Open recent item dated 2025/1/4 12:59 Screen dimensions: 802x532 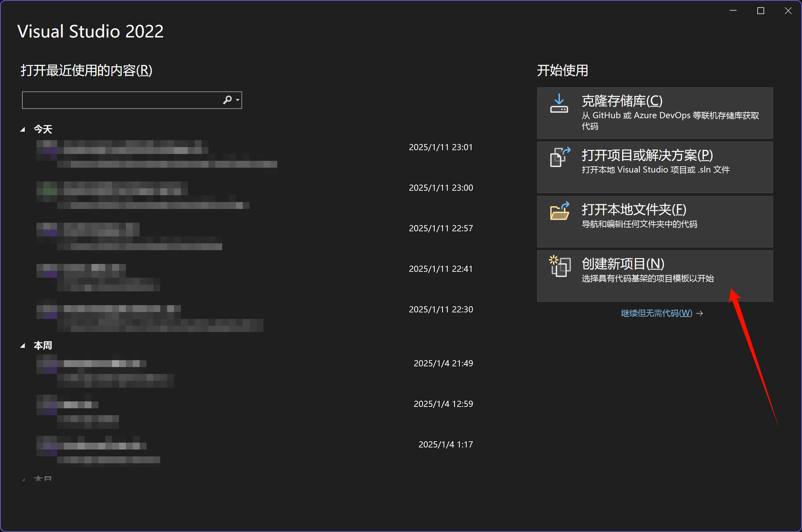click(254, 411)
